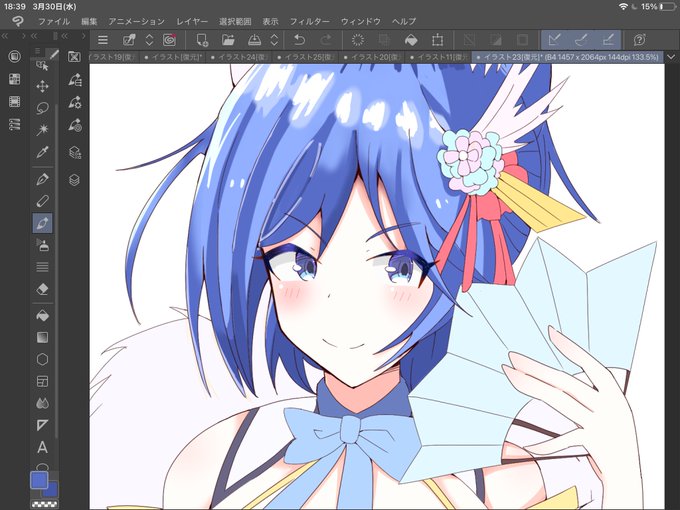680x510 pixels.
Task: Click the fill bucket icon in command bar
Action: coord(411,40)
